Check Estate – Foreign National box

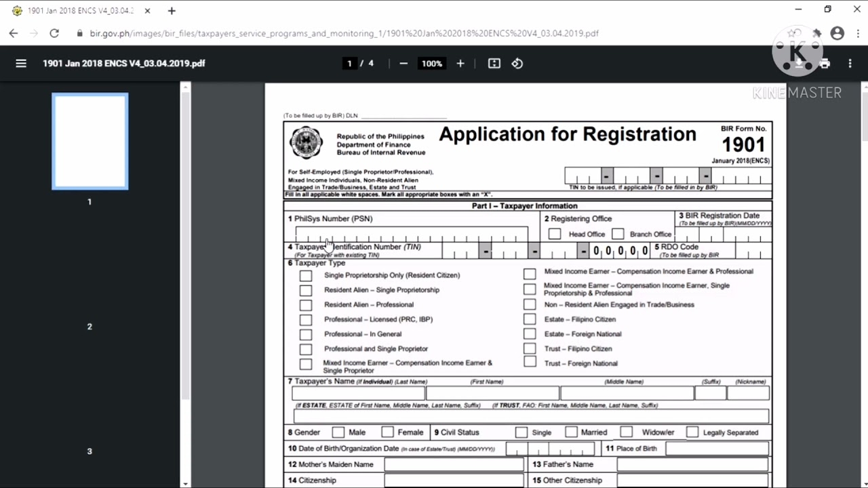530,333
